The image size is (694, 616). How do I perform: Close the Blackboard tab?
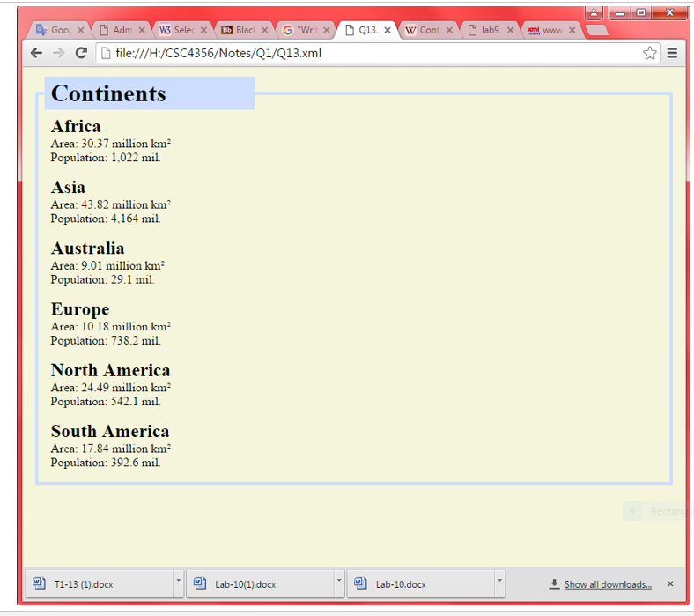pos(265,30)
